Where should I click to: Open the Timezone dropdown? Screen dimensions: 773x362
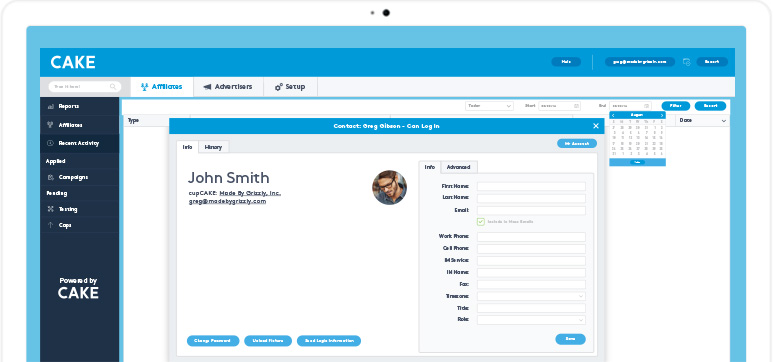[531, 296]
